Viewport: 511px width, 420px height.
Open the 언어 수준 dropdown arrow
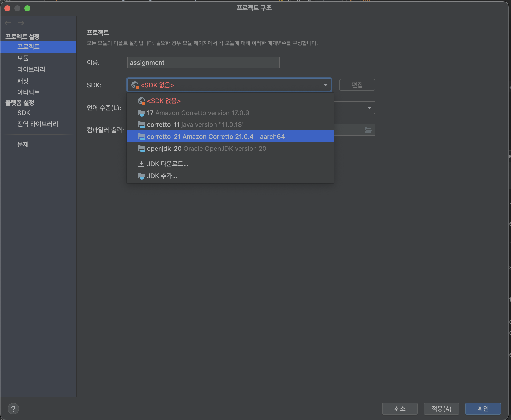tap(369, 108)
